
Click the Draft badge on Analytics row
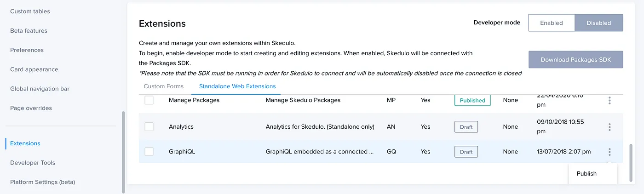[x=466, y=127]
